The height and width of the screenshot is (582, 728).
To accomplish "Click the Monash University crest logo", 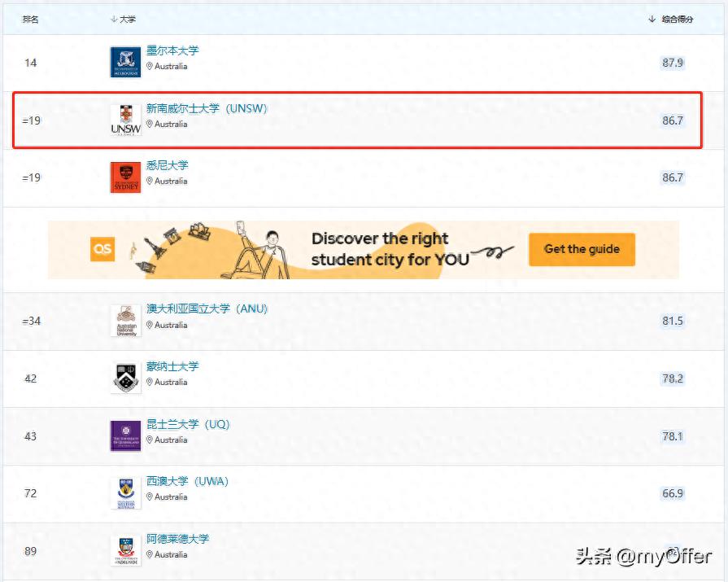I will pyautogui.click(x=125, y=378).
